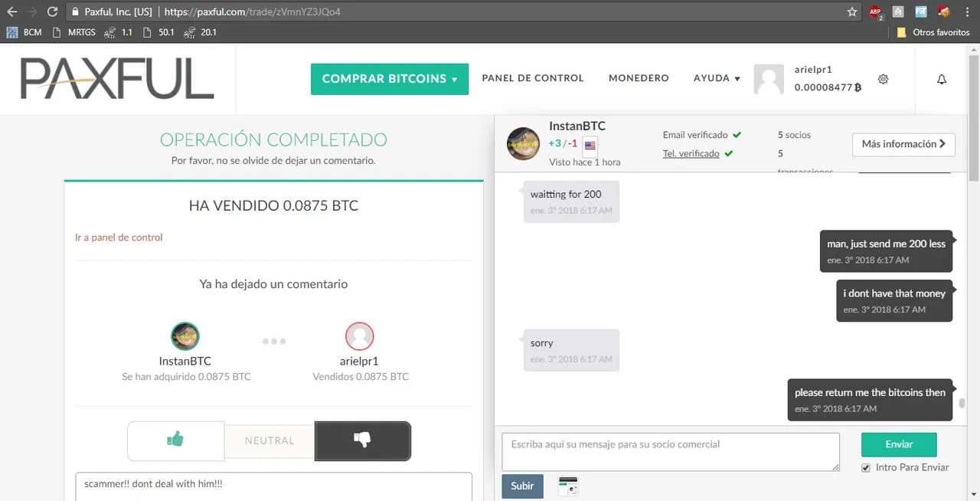Click Paxful, Inc. [US] security padlock
The width and height of the screenshot is (980, 501).
tap(75, 12)
